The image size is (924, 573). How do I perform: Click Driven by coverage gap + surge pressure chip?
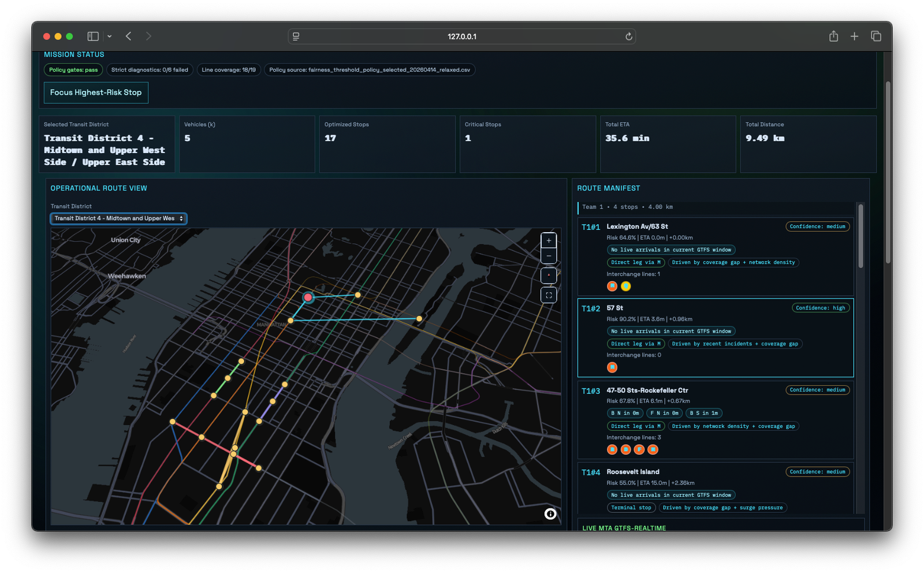[722, 508]
